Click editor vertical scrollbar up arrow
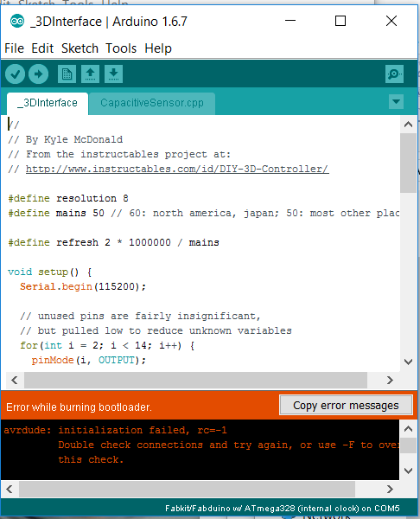Image resolution: width=420 pixels, height=519 pixels. 409,125
